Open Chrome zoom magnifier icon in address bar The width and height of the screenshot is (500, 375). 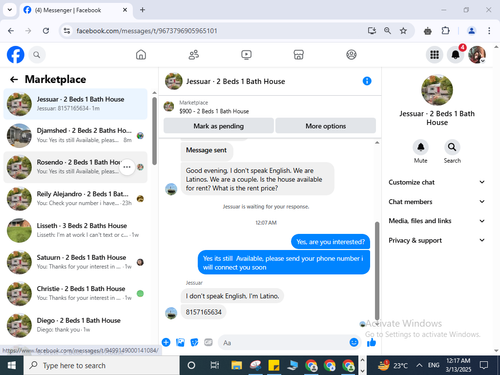pyautogui.click(x=387, y=31)
